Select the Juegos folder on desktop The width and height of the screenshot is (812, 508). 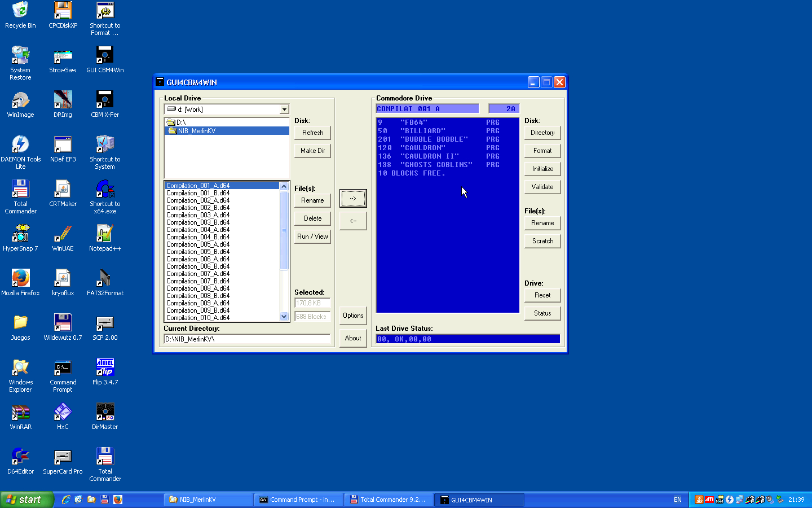click(x=20, y=327)
